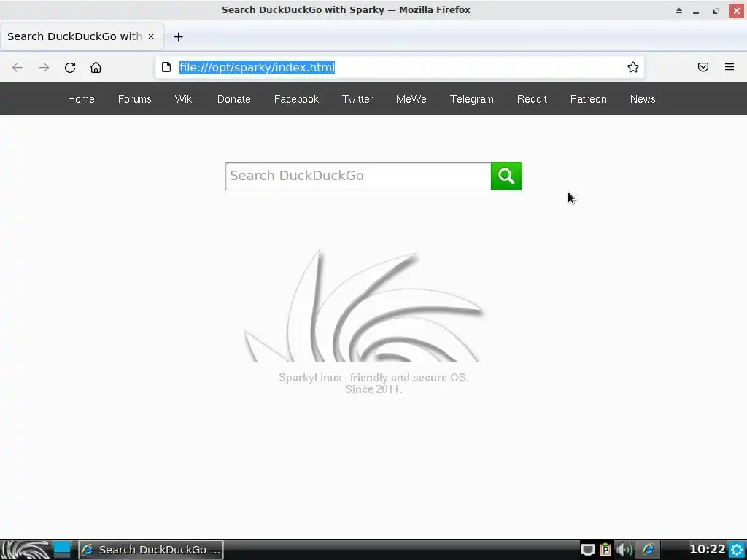The width and height of the screenshot is (747, 560).
Task: Click the browser forward arrow
Action: (44, 68)
